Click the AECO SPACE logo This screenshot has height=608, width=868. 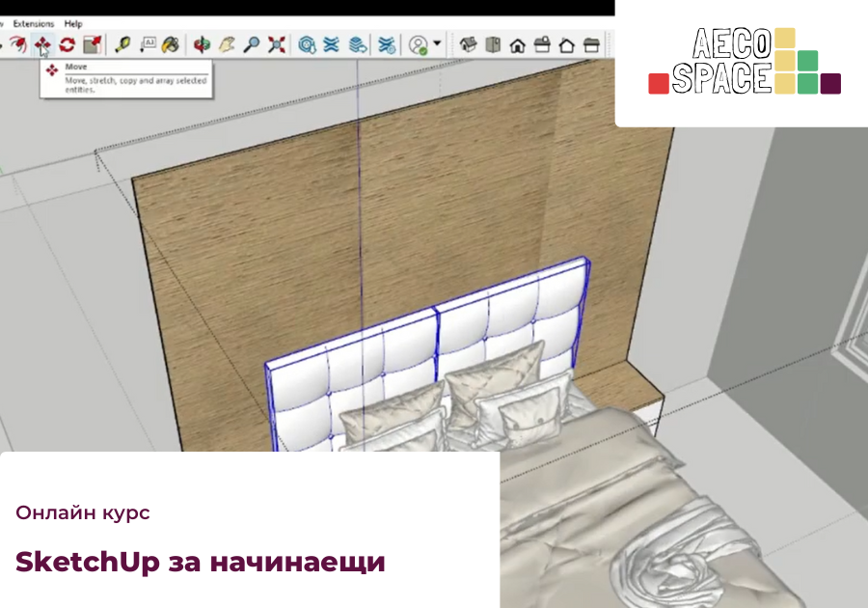click(x=744, y=62)
